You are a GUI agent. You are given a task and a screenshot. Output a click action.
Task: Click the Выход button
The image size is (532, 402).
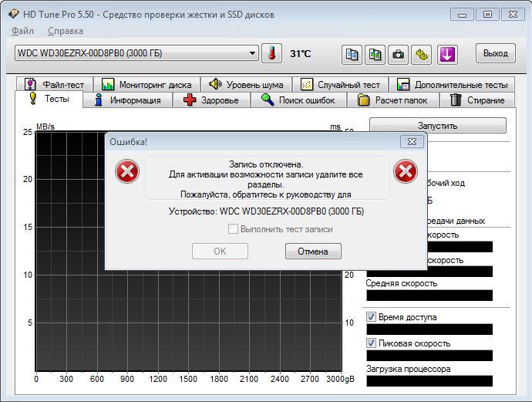pos(496,53)
